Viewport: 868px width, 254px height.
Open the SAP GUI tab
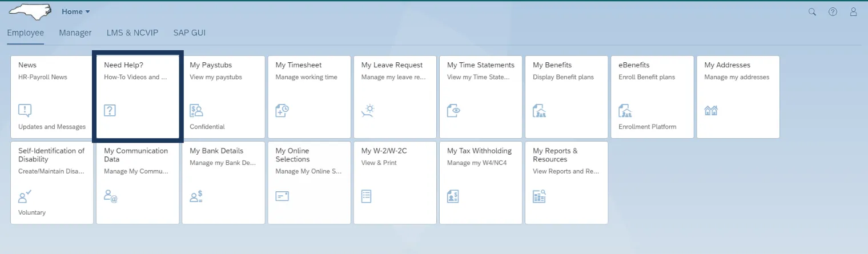tap(190, 33)
